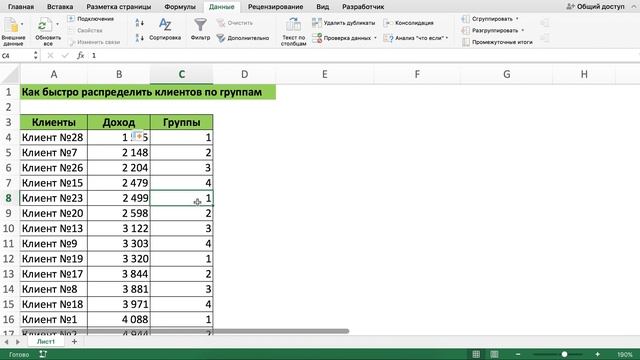Image resolution: width=640 pixels, height=360 pixels.
Task: Click the zoom slider handle
Action: [x=564, y=354]
